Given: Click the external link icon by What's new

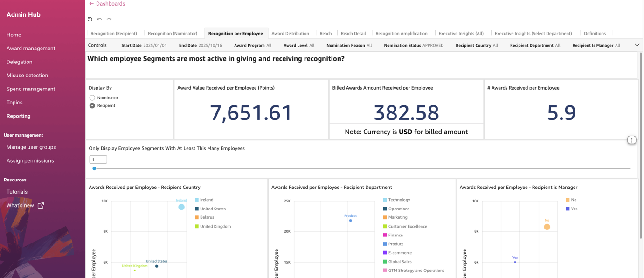Looking at the screenshot, I should click(x=41, y=205).
